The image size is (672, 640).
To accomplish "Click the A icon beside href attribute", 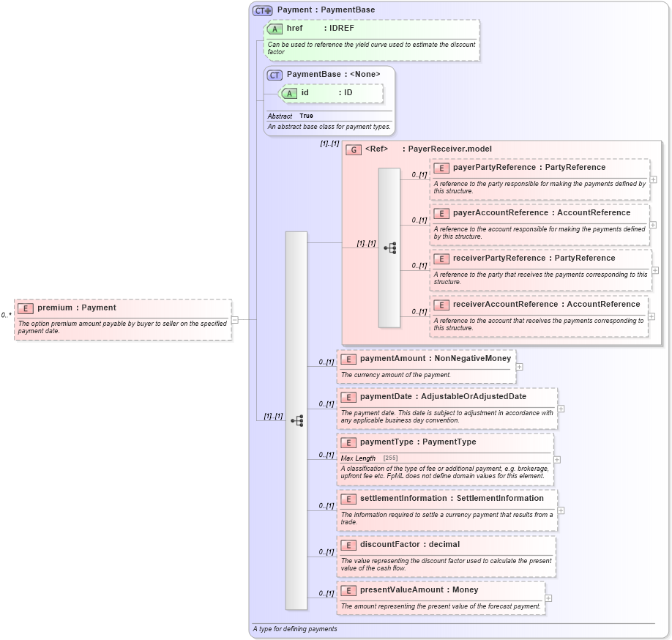I will tap(275, 29).
